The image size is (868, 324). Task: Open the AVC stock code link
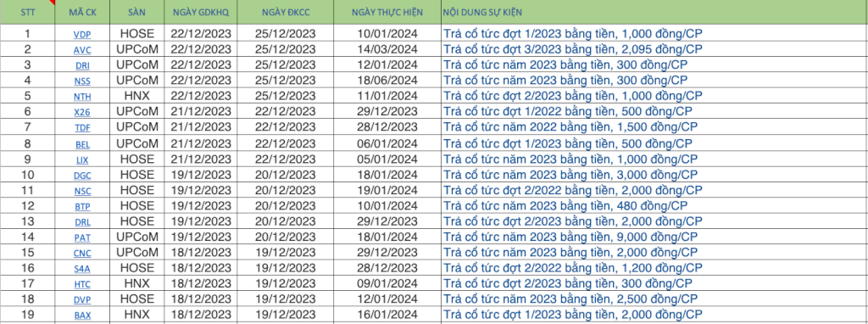[x=82, y=50]
